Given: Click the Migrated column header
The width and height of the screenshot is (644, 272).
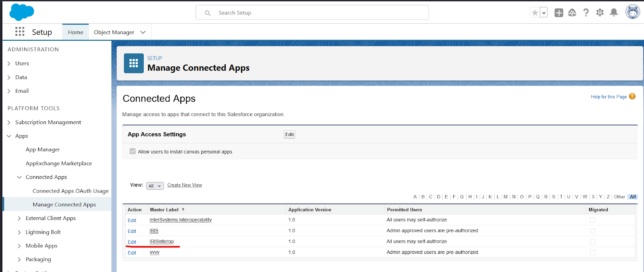Looking at the screenshot, I should coord(599,210).
